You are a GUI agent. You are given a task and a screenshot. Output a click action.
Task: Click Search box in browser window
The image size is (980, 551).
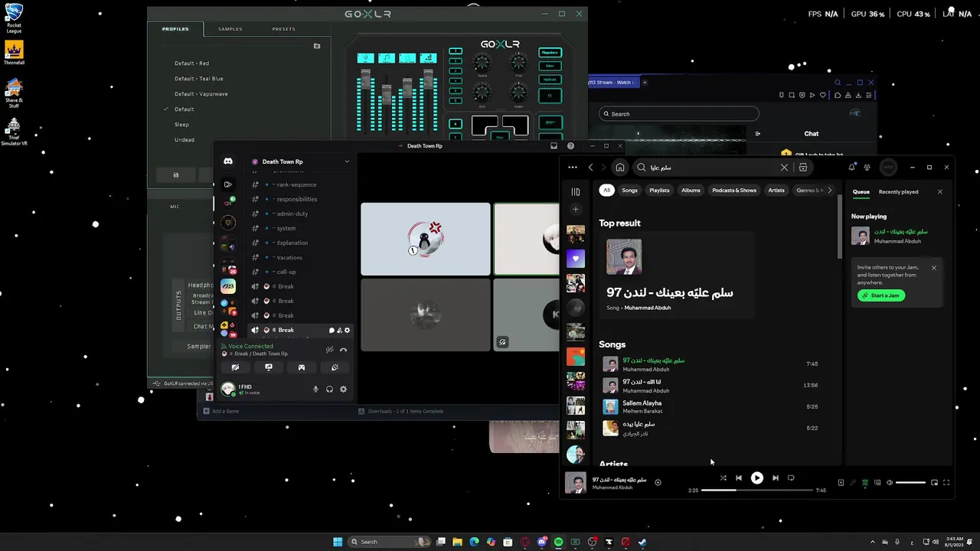tap(679, 114)
